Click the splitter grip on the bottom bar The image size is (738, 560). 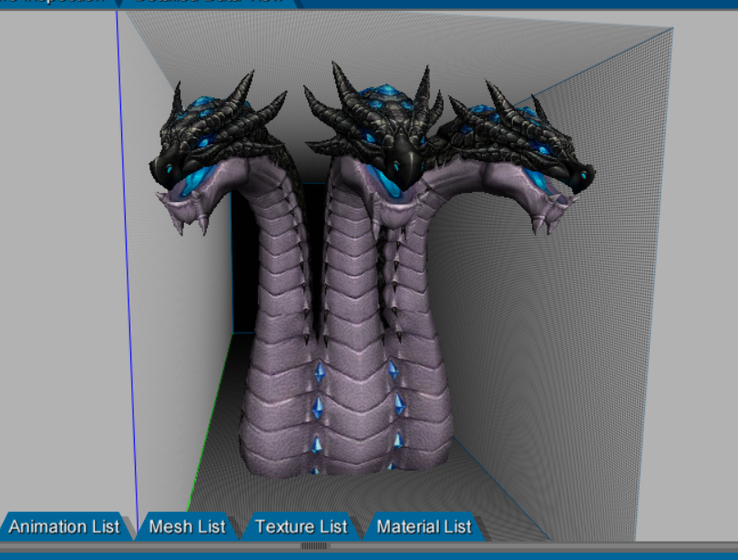pyautogui.click(x=313, y=546)
